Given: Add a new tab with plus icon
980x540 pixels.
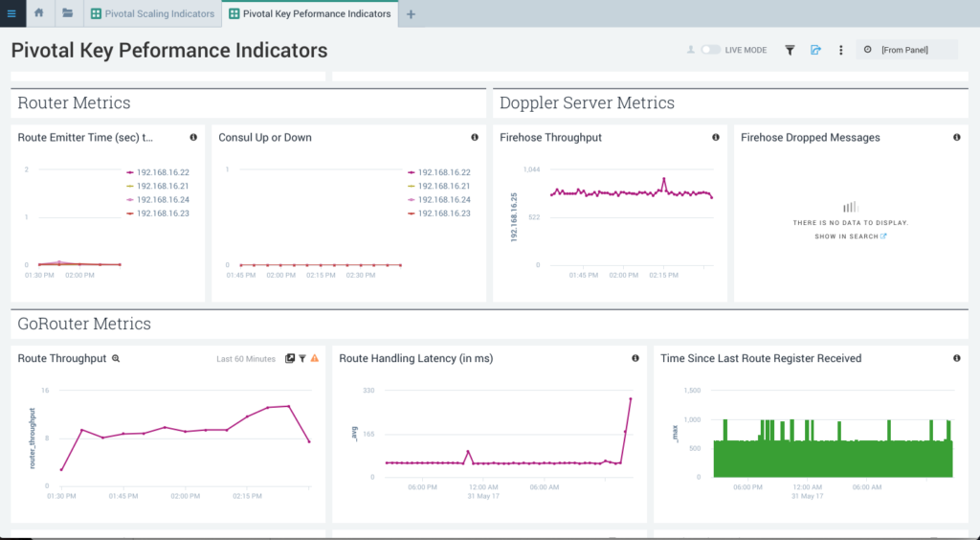Looking at the screenshot, I should [x=411, y=14].
